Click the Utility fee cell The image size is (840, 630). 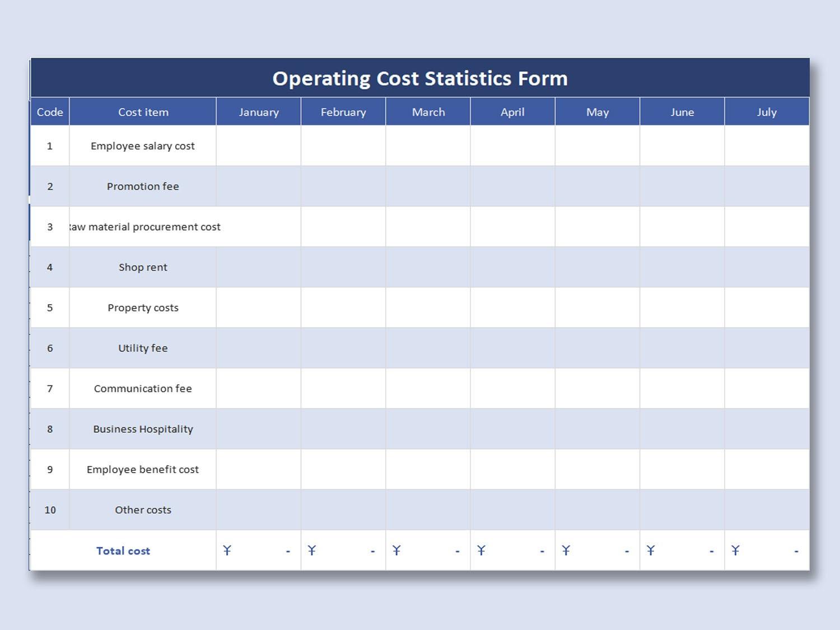point(143,348)
